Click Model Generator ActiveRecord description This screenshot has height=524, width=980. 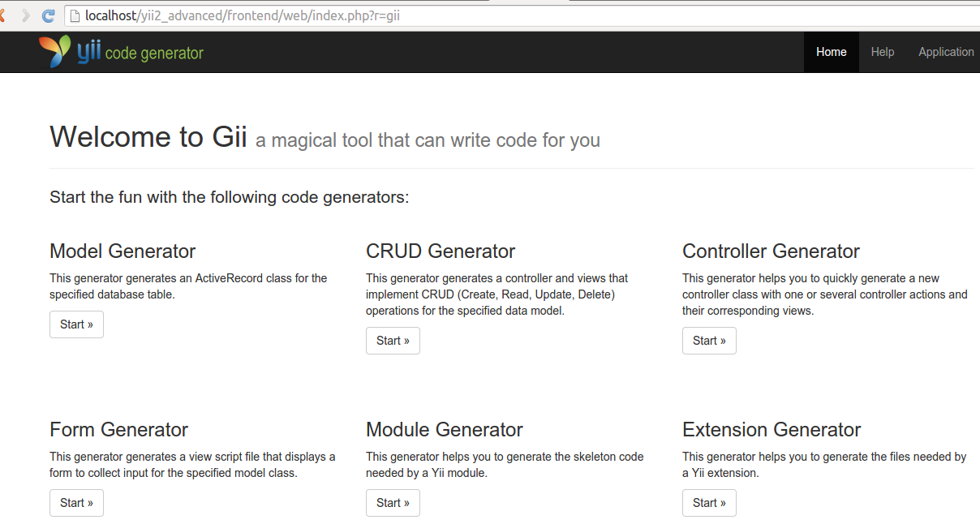tap(188, 286)
